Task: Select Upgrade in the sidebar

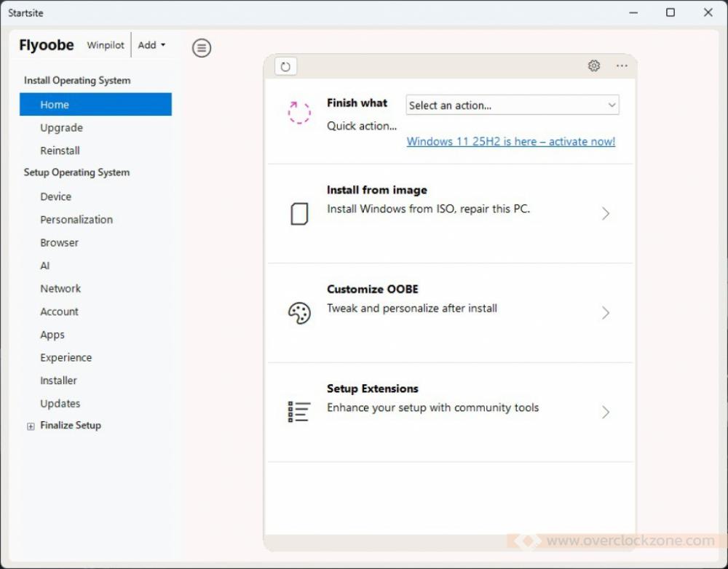Action: 61,128
